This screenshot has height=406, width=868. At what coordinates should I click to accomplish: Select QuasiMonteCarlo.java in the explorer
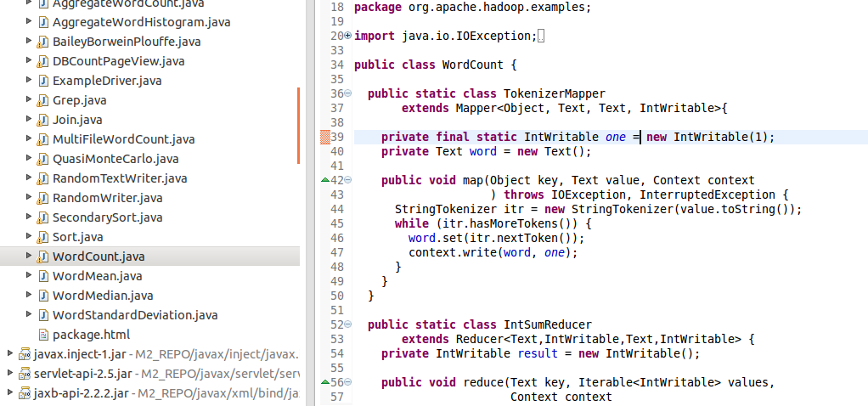(x=116, y=160)
